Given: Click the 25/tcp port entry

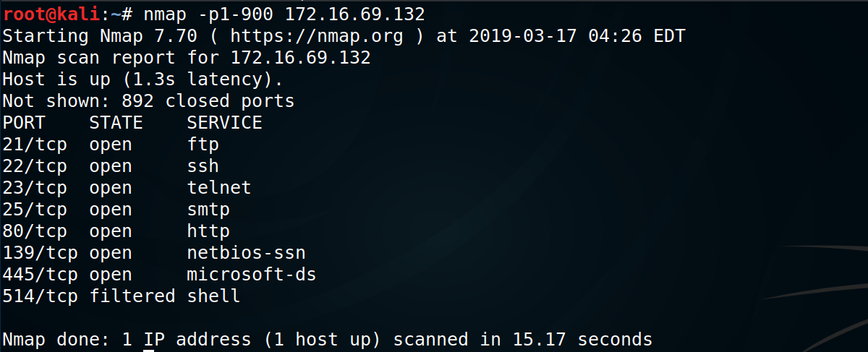Looking at the screenshot, I should pyautogui.click(x=35, y=209).
